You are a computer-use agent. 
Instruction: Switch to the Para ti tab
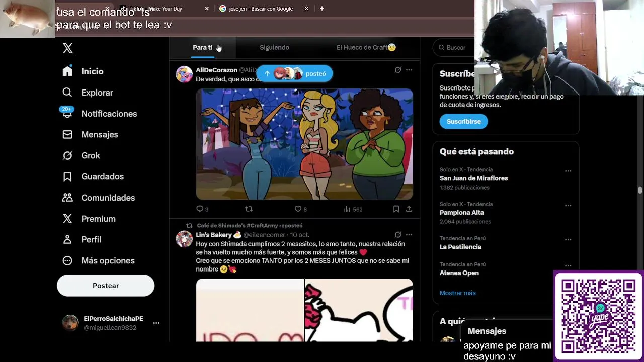pyautogui.click(x=203, y=47)
